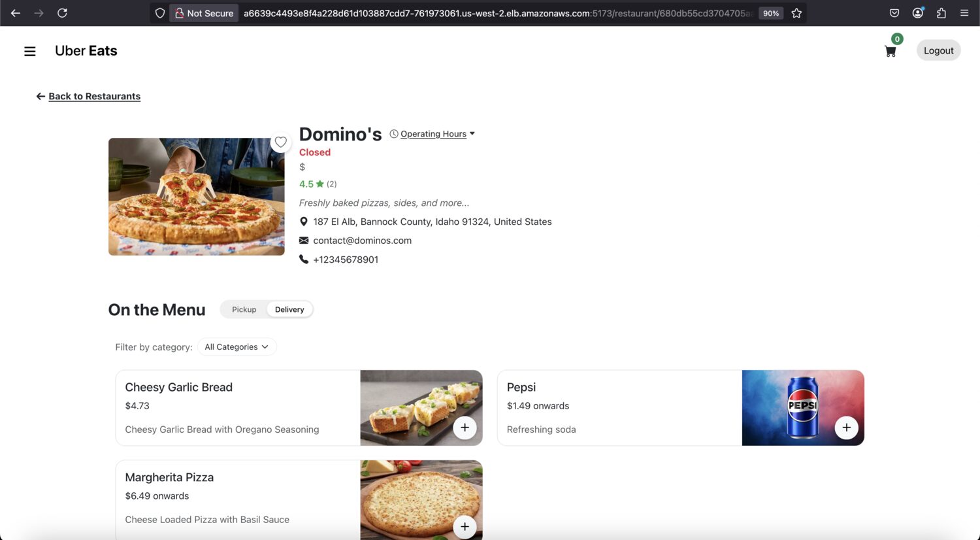Favorite Domino's with the heart icon

pos(280,142)
